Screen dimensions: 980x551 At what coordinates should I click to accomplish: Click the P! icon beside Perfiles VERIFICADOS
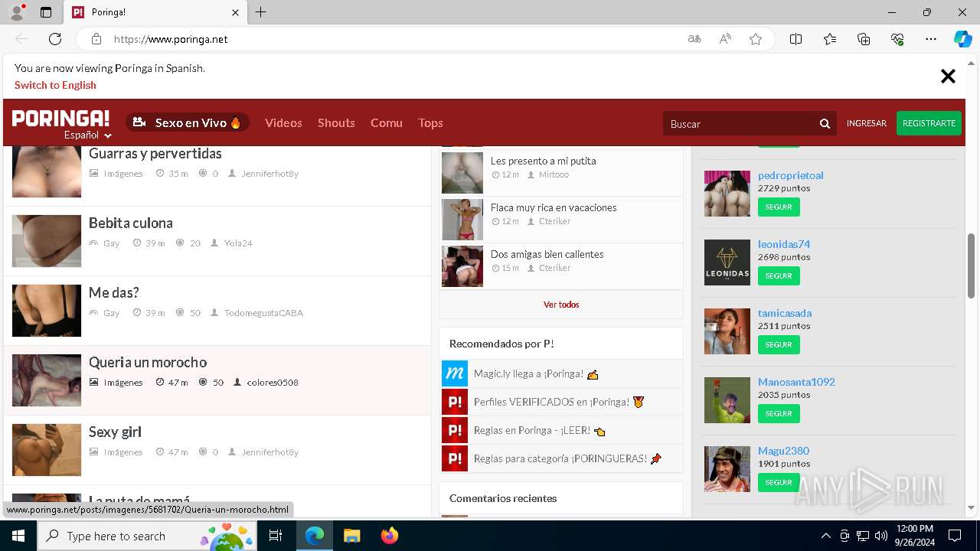[455, 402]
